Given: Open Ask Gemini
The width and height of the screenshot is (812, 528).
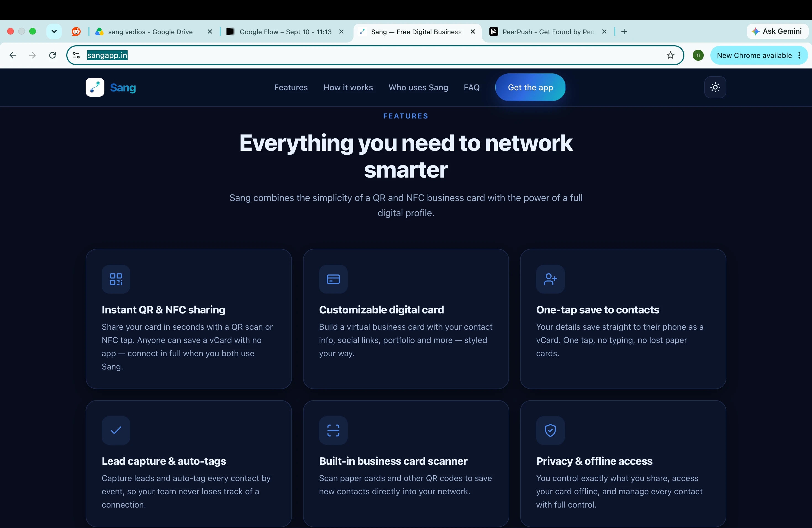Looking at the screenshot, I should tap(777, 31).
